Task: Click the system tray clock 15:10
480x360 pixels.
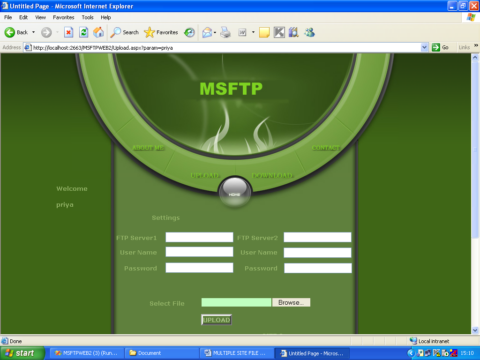Action: click(x=467, y=353)
